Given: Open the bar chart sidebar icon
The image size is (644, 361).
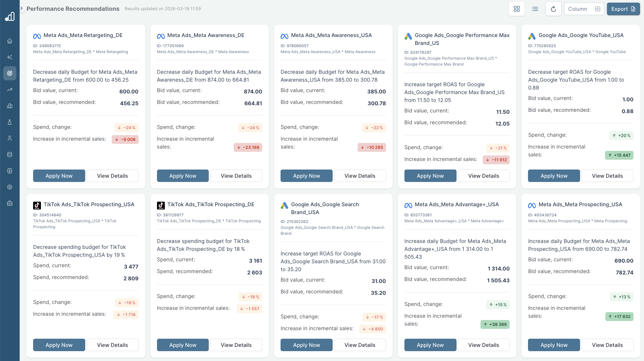Looking at the screenshot, I should pos(10,106).
